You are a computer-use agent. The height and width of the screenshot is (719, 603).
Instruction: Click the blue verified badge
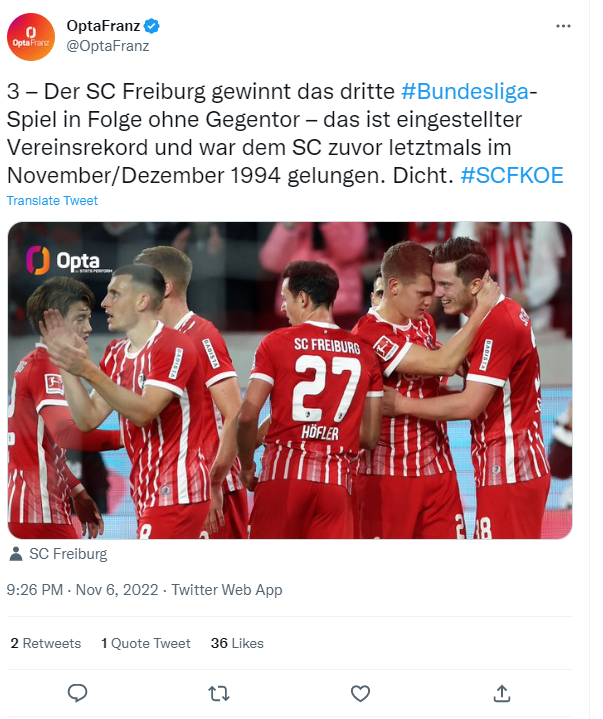pos(152,26)
